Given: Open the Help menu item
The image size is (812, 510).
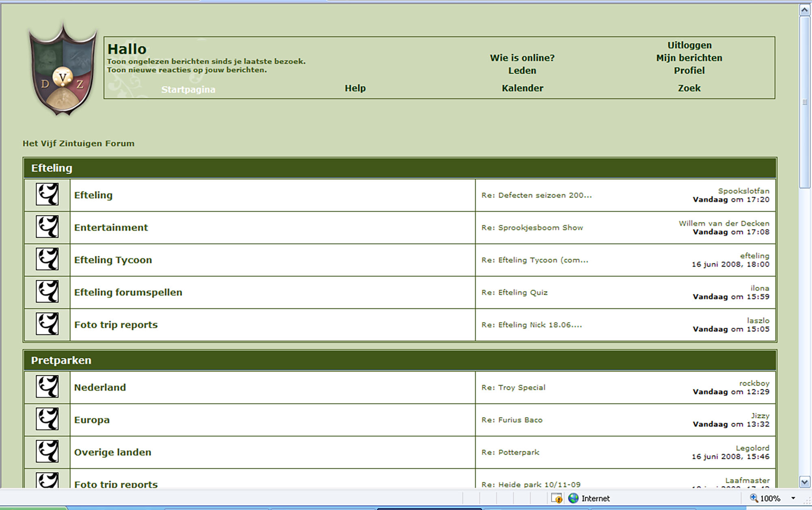Looking at the screenshot, I should (x=355, y=88).
